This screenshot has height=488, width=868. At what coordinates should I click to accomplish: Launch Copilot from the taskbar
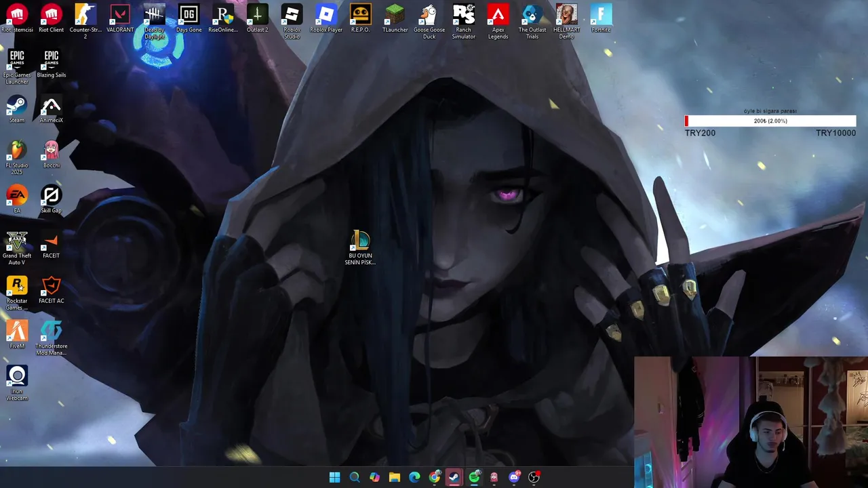tap(374, 477)
